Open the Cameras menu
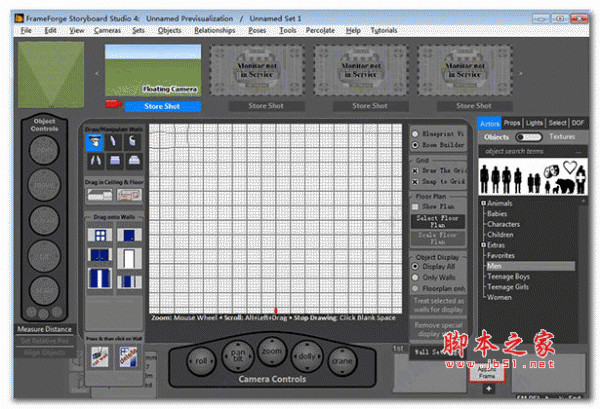 (107, 30)
